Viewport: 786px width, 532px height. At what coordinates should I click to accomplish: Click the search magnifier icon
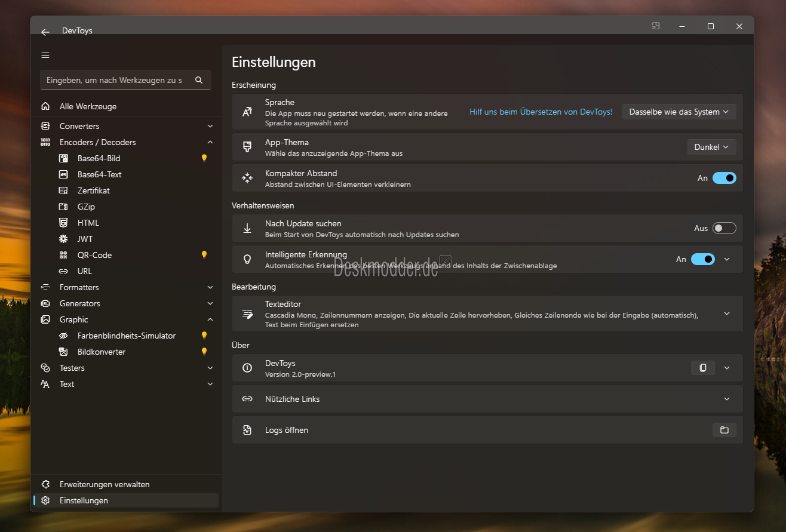tap(199, 80)
